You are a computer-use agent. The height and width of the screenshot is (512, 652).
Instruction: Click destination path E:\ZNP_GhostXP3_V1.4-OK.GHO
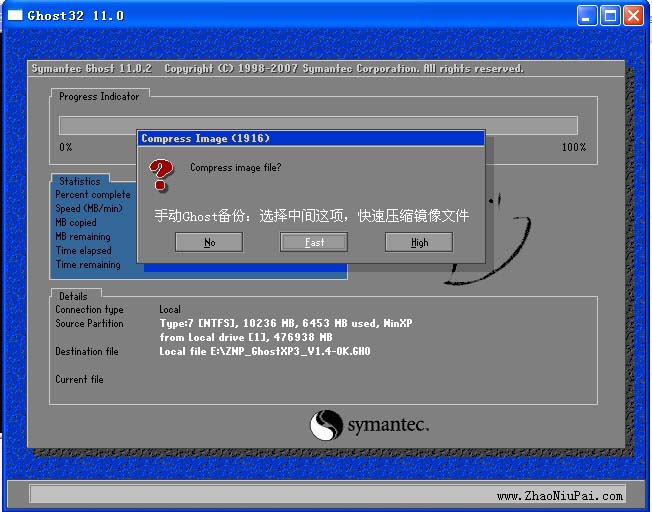coord(265,351)
